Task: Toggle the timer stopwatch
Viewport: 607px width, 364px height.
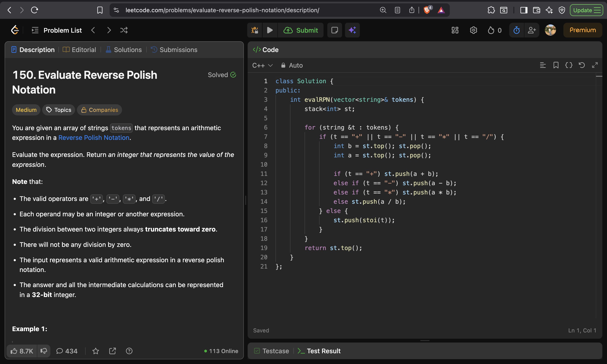Action: pos(516,30)
